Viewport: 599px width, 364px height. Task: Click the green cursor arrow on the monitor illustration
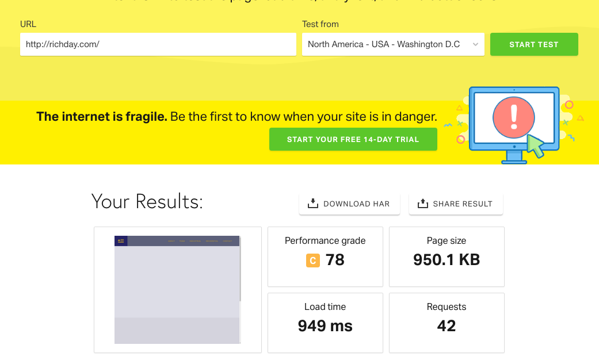point(536,145)
